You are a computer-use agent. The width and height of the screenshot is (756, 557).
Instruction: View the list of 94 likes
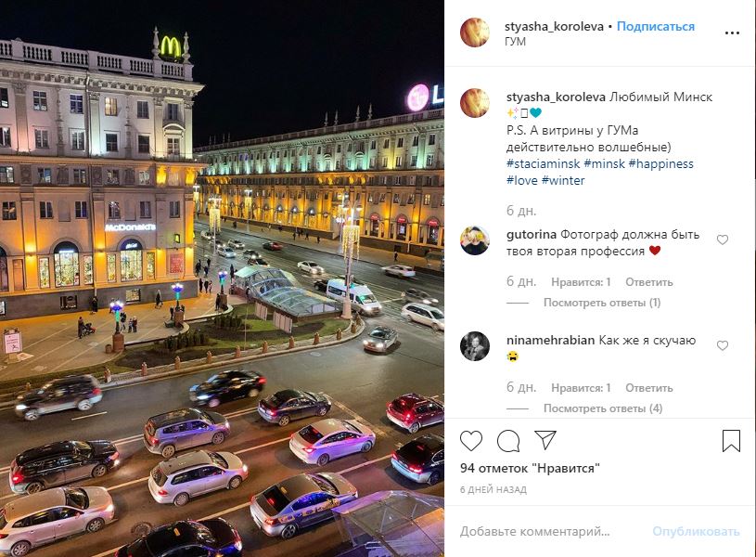[x=530, y=468]
